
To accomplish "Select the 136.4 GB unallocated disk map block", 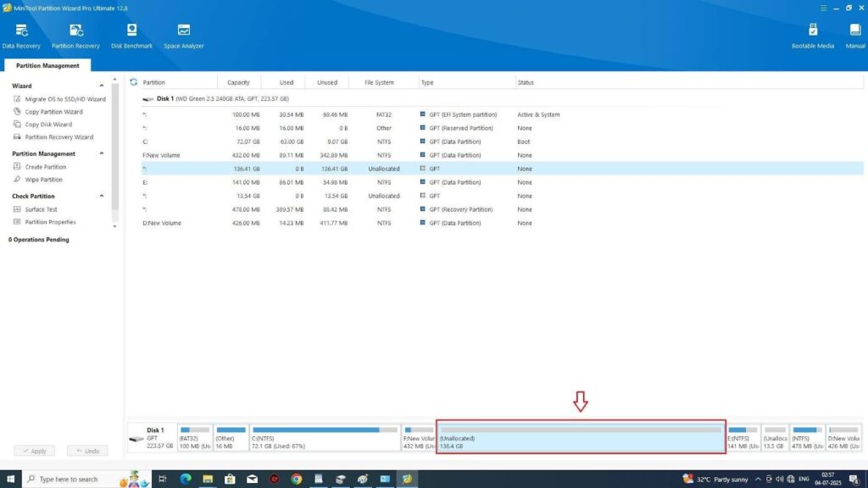I will point(581,437).
